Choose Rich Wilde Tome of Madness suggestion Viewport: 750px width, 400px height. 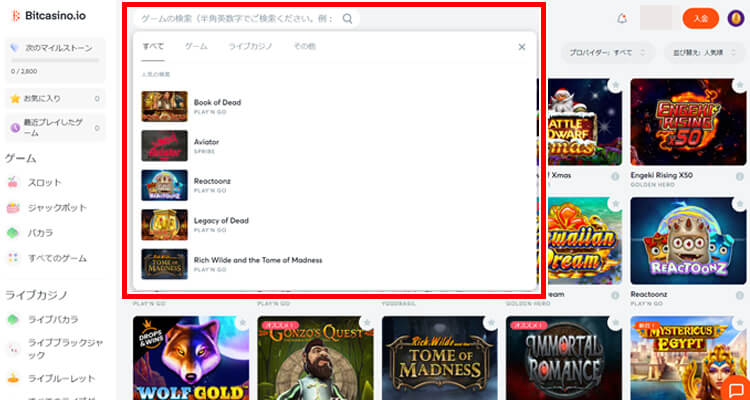click(335, 264)
